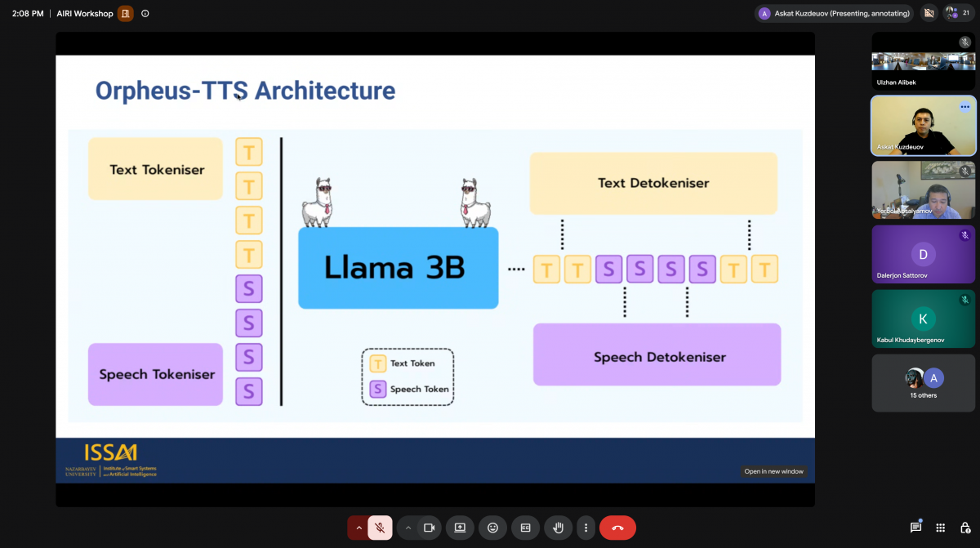The image size is (980, 548).
Task: Select Dalerjon Sattorov participant tile
Action: tap(924, 254)
